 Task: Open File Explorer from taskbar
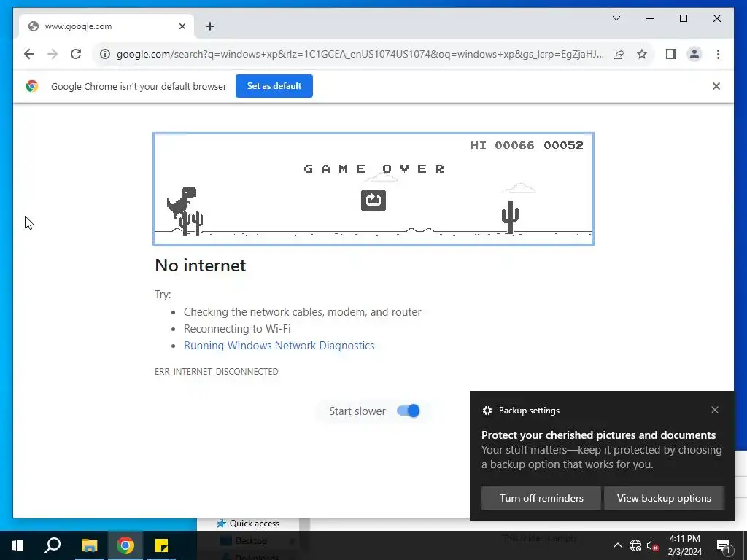tap(89, 545)
